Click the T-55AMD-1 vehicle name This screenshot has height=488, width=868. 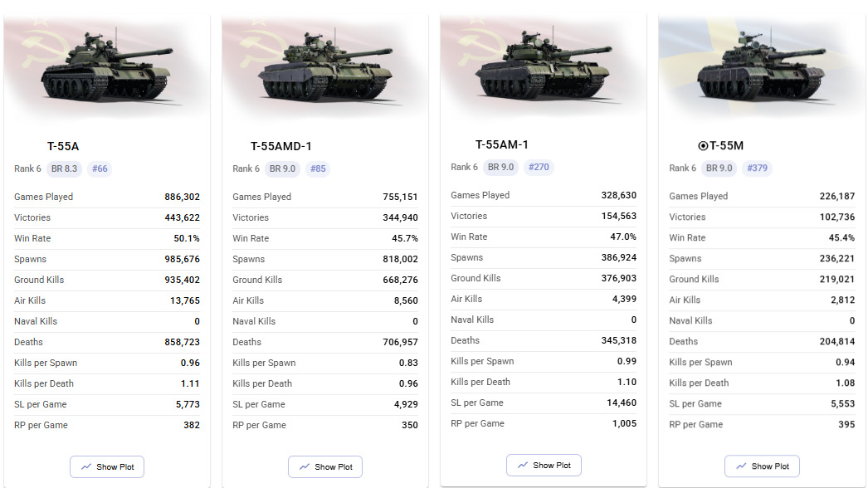[x=281, y=146]
